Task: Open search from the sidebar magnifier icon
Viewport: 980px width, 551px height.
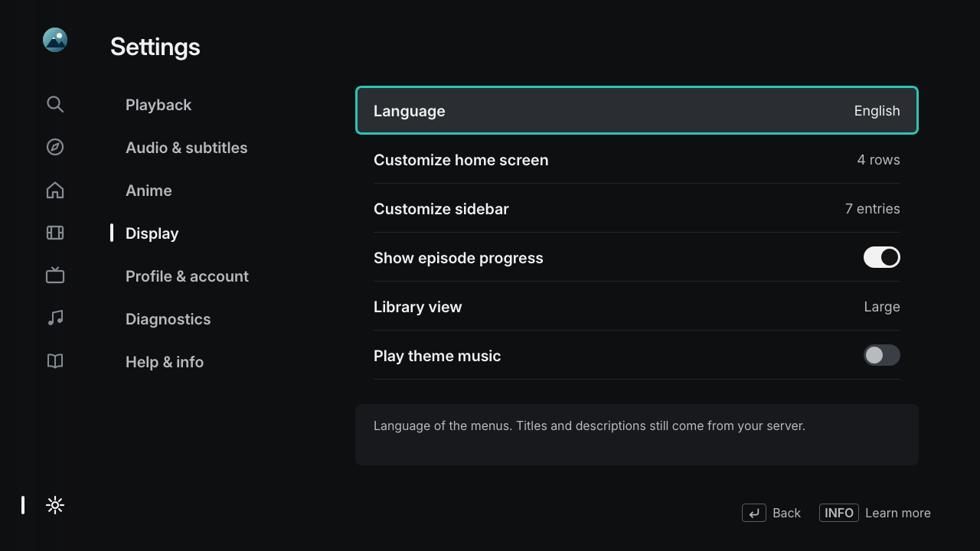Action: click(55, 104)
